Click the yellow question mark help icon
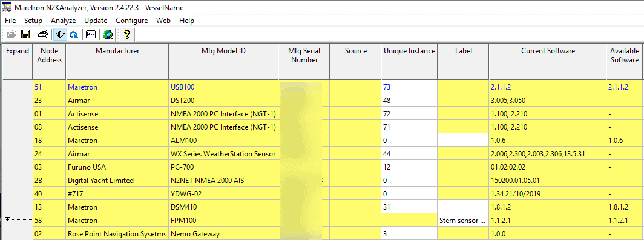Viewport: 644px width, 240px height. point(127,35)
